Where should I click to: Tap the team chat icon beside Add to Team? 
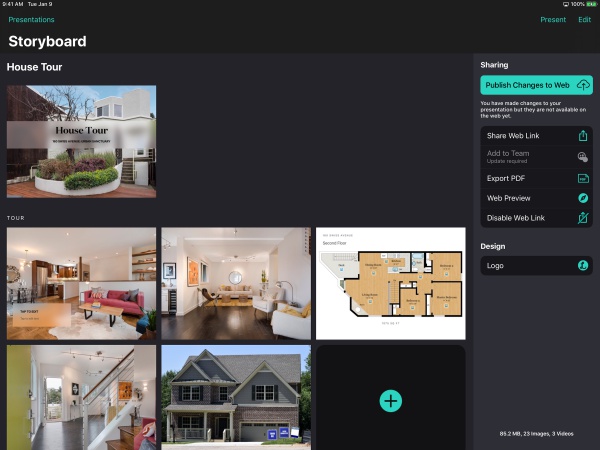[583, 157]
